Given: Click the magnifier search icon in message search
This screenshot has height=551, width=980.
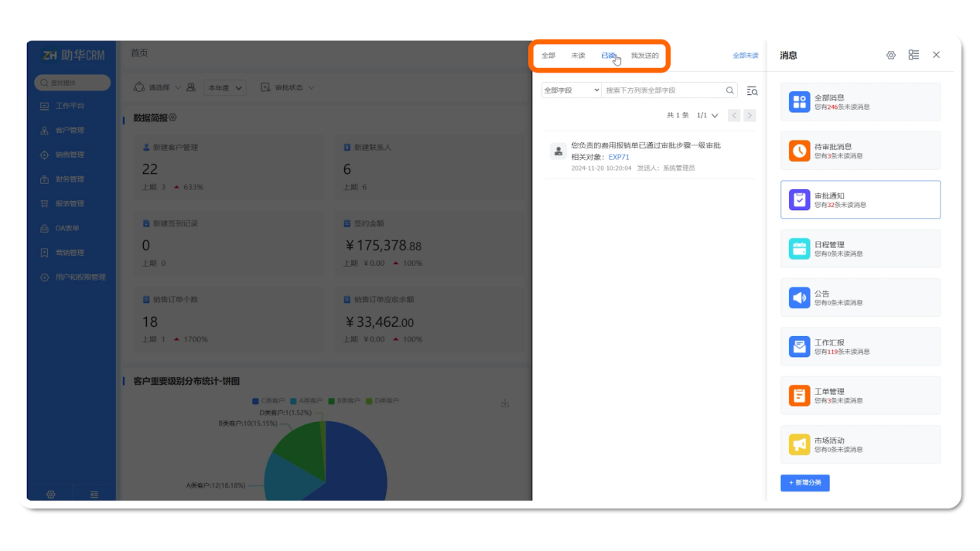Looking at the screenshot, I should pyautogui.click(x=729, y=90).
